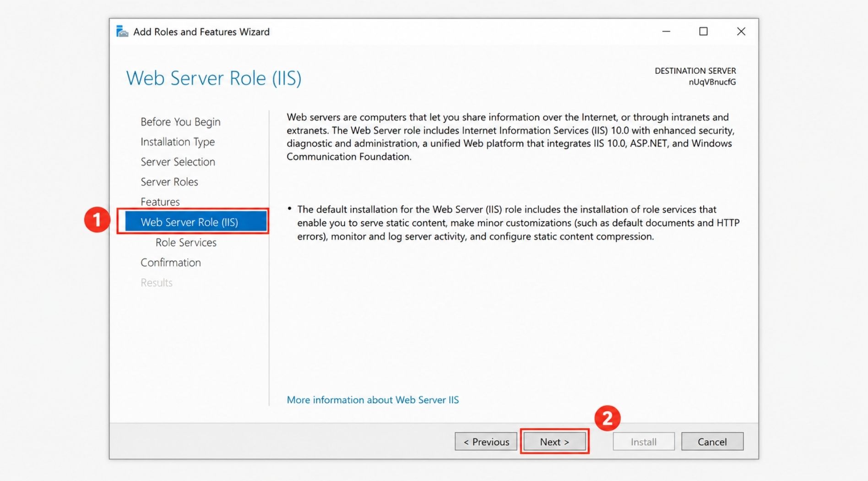This screenshot has height=481, width=868.
Task: Click the destination server name nUqVBnucfG
Action: click(712, 82)
